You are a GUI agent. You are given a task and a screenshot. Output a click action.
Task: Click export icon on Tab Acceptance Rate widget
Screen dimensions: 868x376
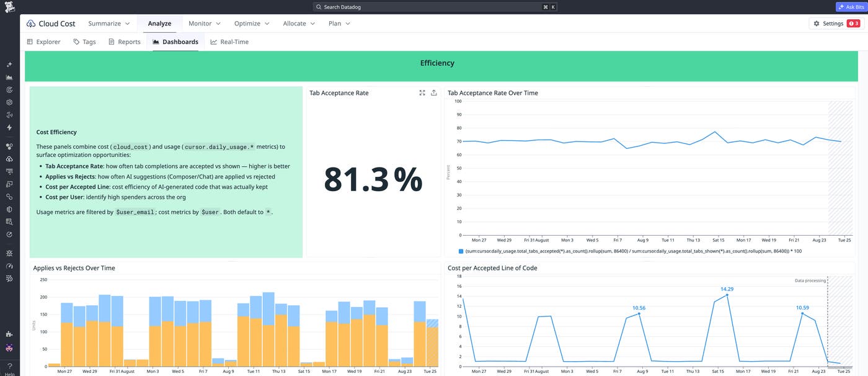(x=434, y=92)
